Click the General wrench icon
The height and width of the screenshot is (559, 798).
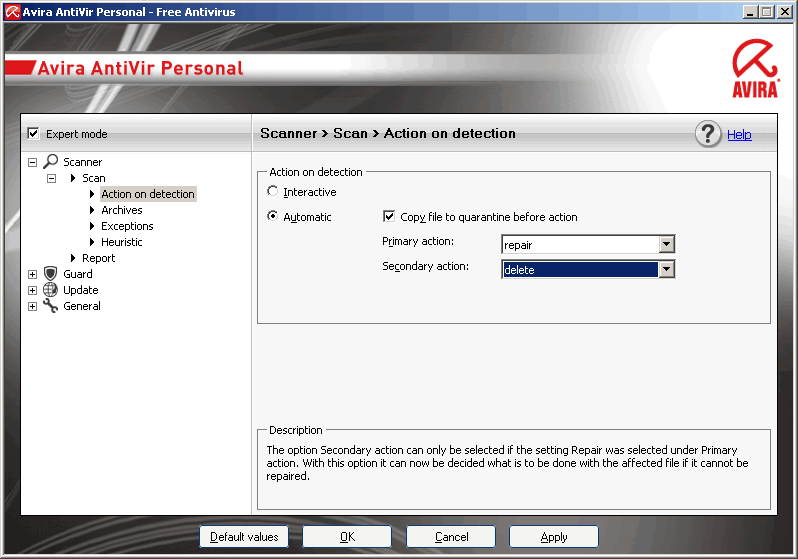click(x=51, y=306)
